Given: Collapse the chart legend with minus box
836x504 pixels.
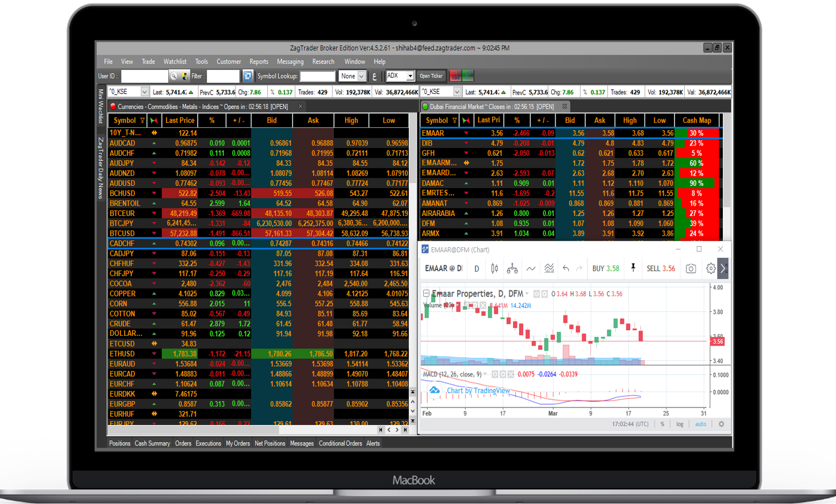Looking at the screenshot, I should pyautogui.click(x=426, y=294).
